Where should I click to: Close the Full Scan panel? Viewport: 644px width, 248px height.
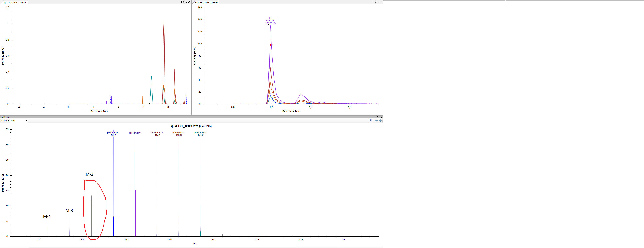381,117
